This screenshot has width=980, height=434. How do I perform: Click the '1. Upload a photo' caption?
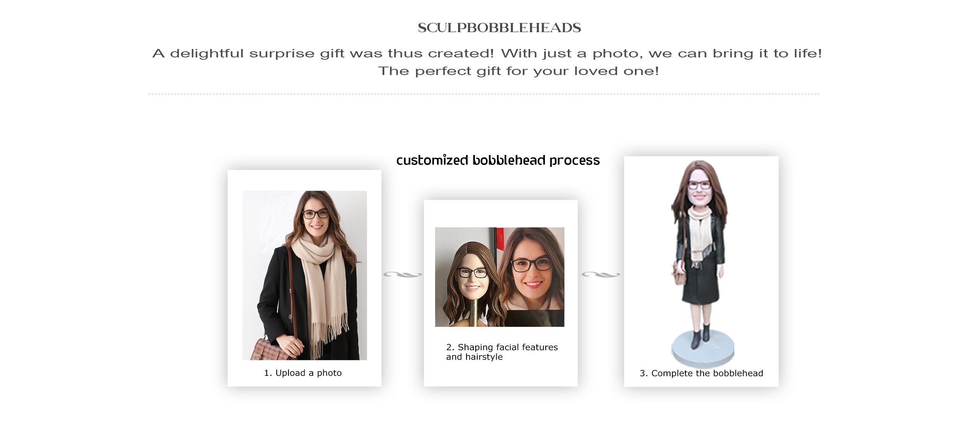coord(303,373)
